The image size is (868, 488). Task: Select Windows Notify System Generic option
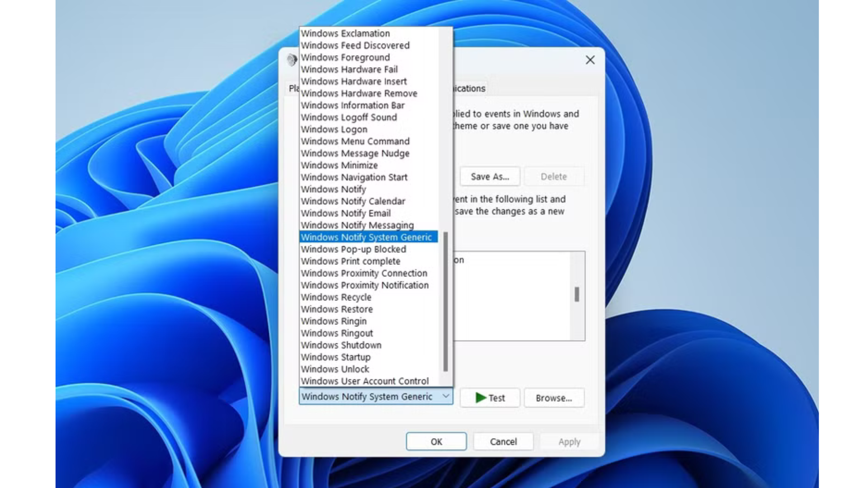point(366,237)
